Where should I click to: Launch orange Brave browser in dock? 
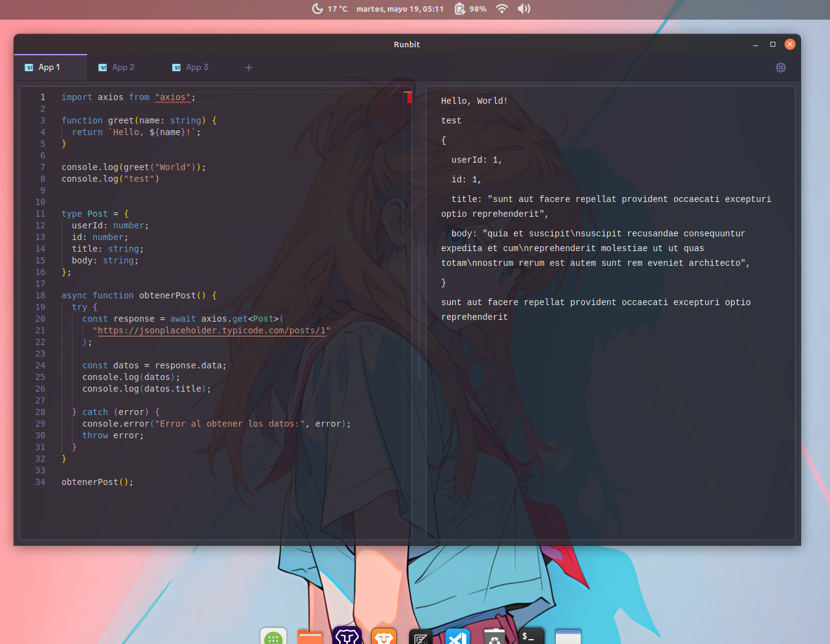(384, 637)
